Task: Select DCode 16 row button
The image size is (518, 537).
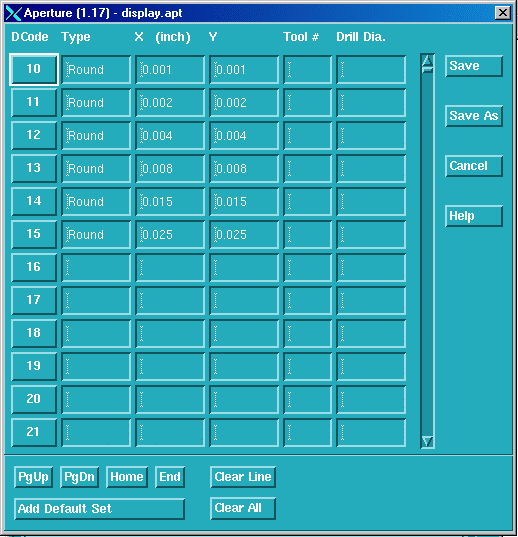Action: click(34, 267)
